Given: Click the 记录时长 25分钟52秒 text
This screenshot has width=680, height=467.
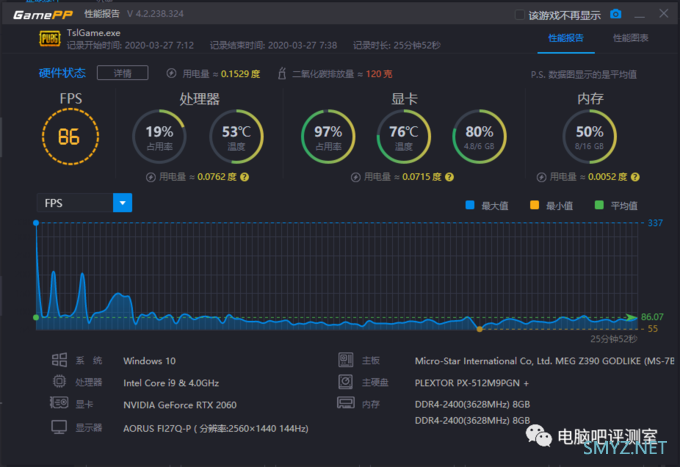Looking at the screenshot, I should click(397, 45).
